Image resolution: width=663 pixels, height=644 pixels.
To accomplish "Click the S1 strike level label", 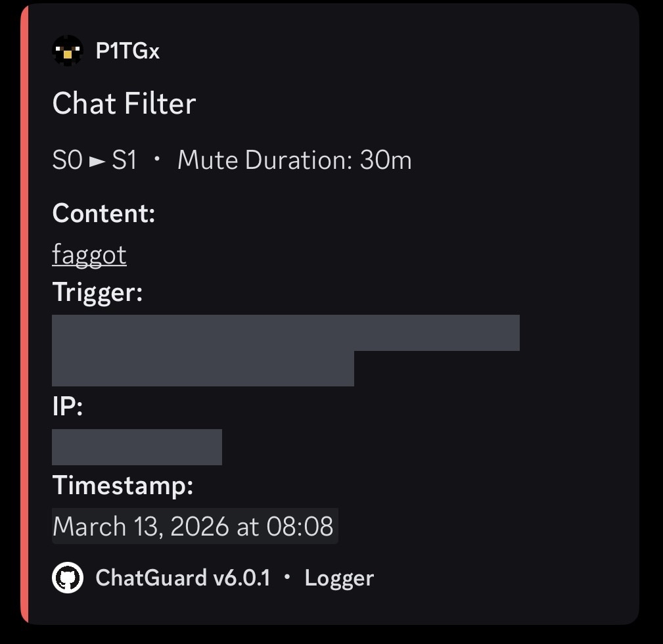I will (125, 160).
